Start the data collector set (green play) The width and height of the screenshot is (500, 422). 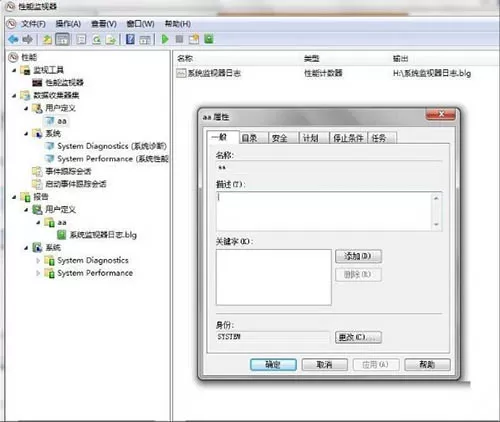coord(165,39)
